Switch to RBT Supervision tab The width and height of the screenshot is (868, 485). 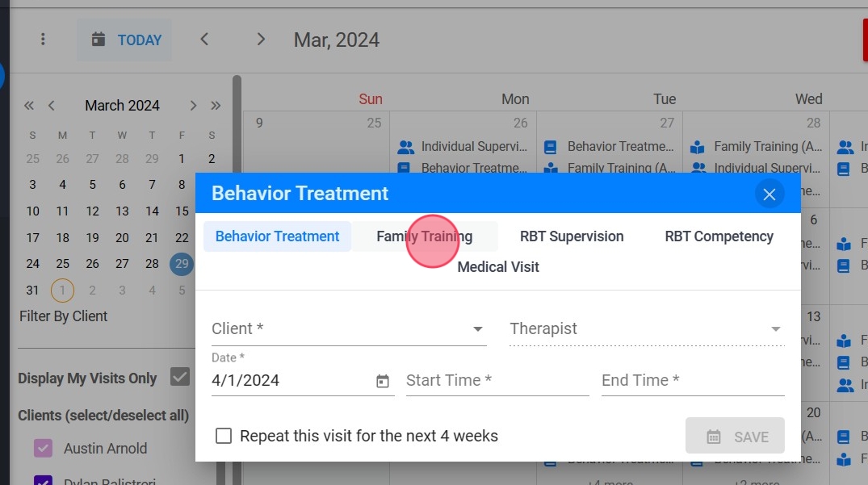click(x=572, y=236)
